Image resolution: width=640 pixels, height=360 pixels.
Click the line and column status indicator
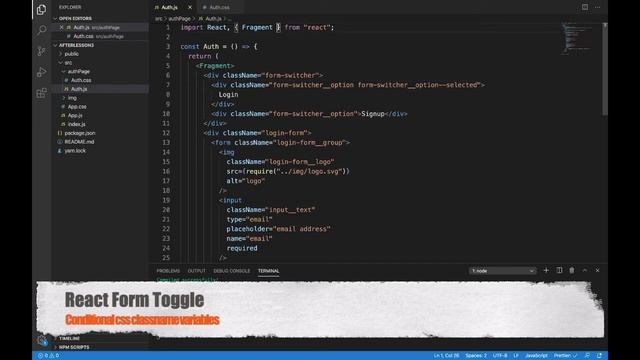coord(446,356)
